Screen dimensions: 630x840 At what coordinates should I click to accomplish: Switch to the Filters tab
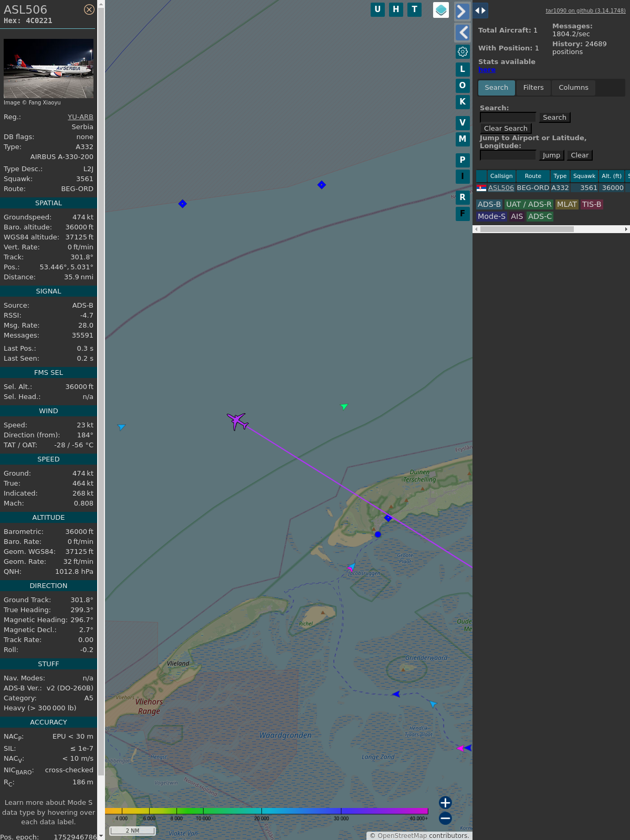coord(533,88)
